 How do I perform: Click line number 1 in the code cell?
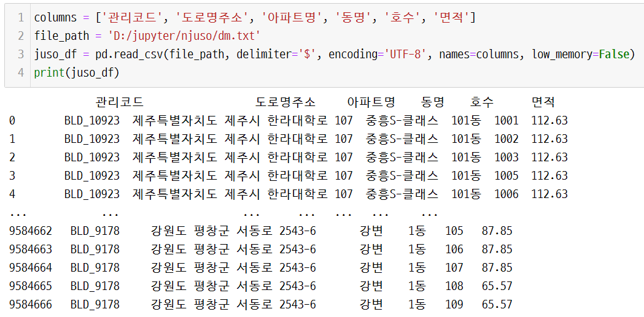coord(20,18)
